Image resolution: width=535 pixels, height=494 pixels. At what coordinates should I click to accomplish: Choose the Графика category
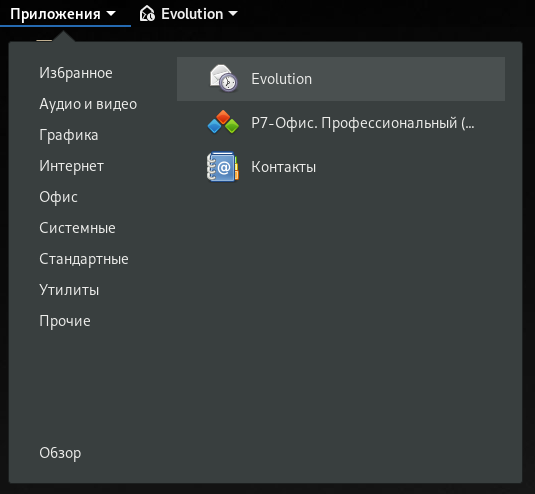[x=69, y=135]
